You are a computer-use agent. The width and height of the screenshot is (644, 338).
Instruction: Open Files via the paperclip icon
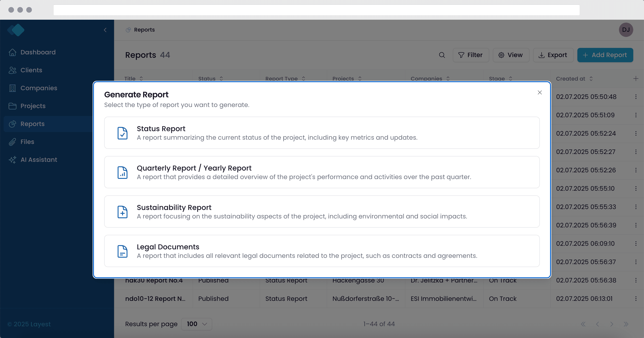point(13,142)
